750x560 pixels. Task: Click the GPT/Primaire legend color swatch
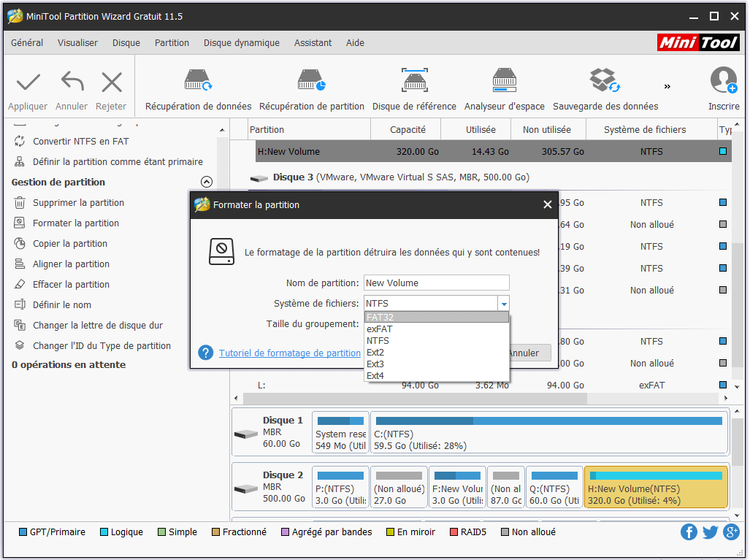click(23, 532)
